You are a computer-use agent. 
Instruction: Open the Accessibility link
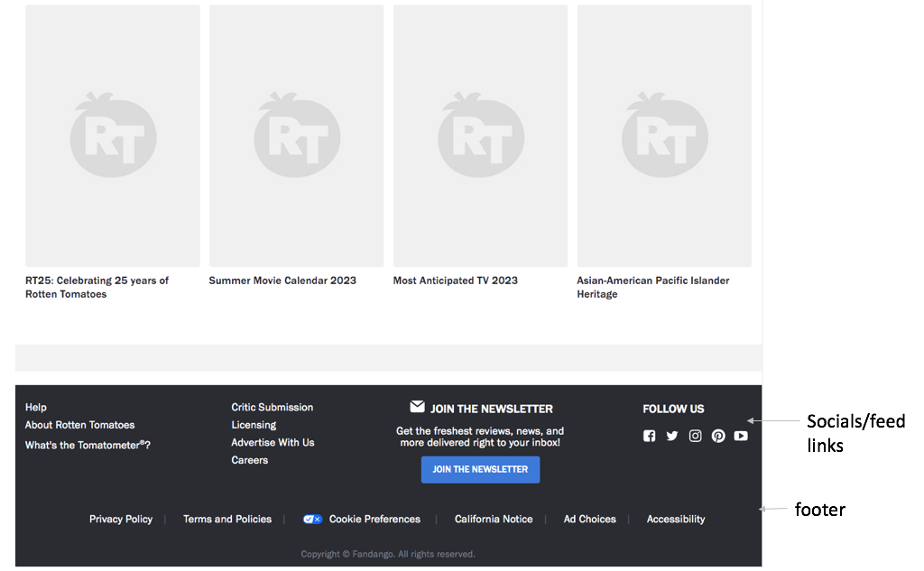[676, 520]
